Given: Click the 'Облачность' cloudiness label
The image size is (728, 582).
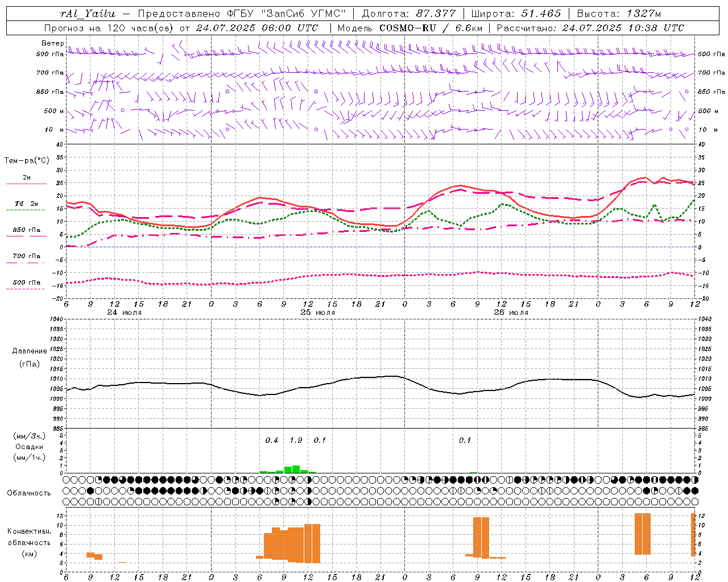Looking at the screenshot, I should coord(29,493).
